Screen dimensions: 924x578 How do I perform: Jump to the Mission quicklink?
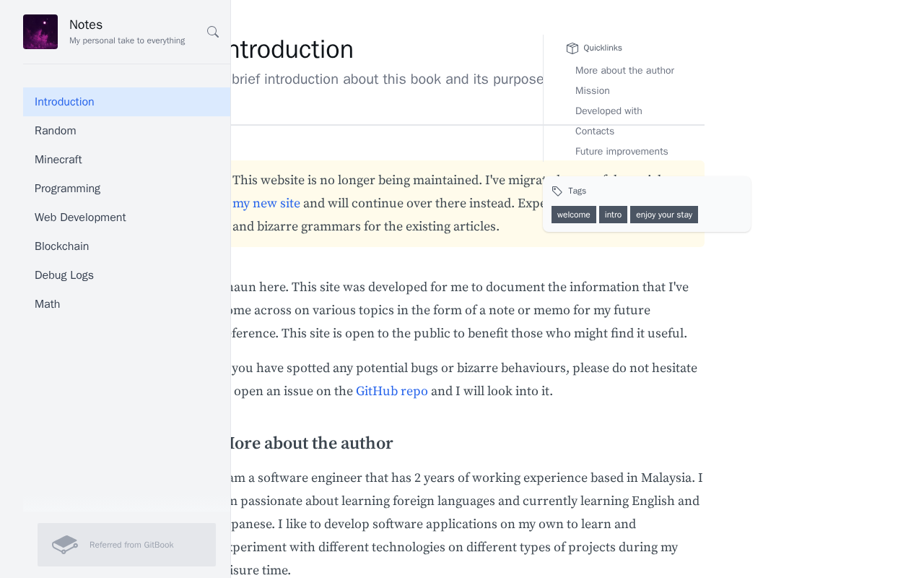point(593,91)
